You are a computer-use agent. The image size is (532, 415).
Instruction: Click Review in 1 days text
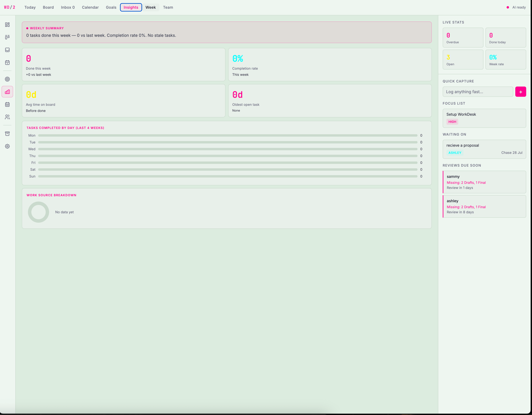click(x=460, y=188)
